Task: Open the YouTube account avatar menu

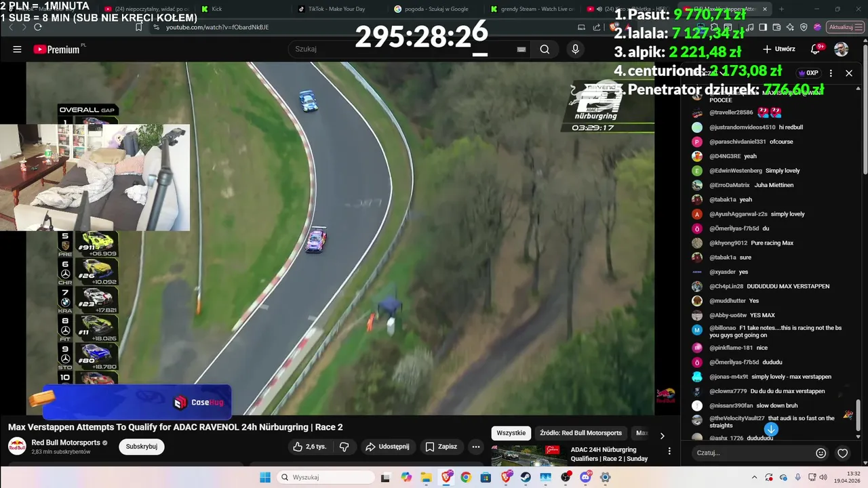Action: (841, 49)
